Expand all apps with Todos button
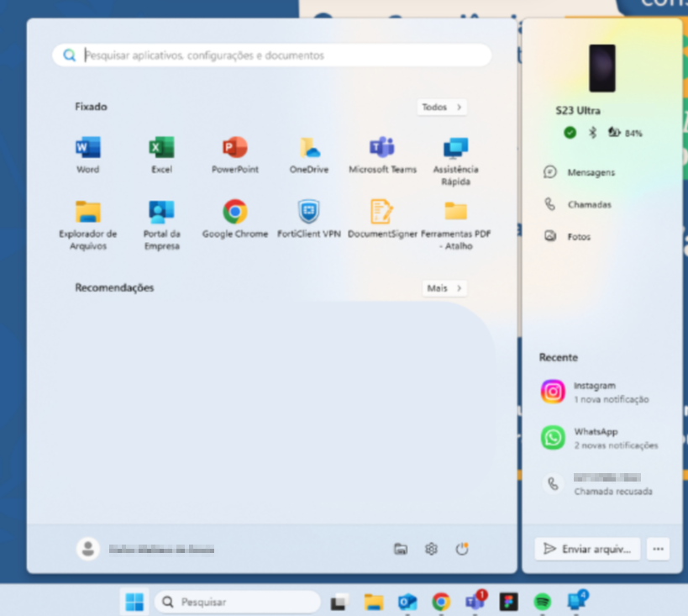 click(442, 108)
